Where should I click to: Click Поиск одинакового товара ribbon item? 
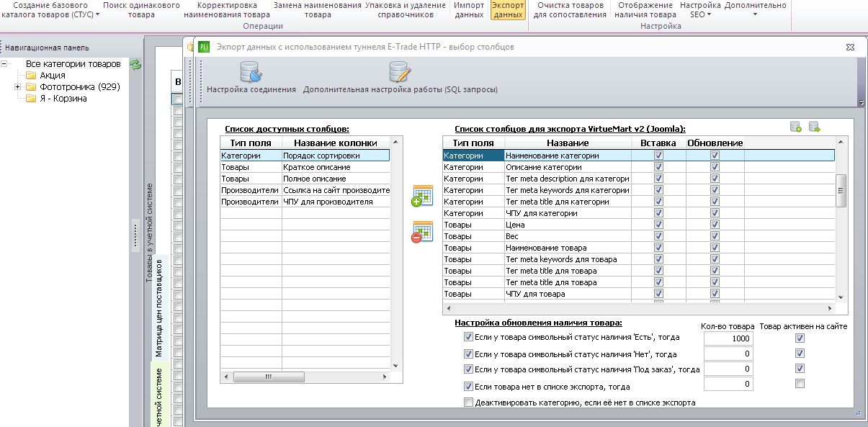(141, 9)
